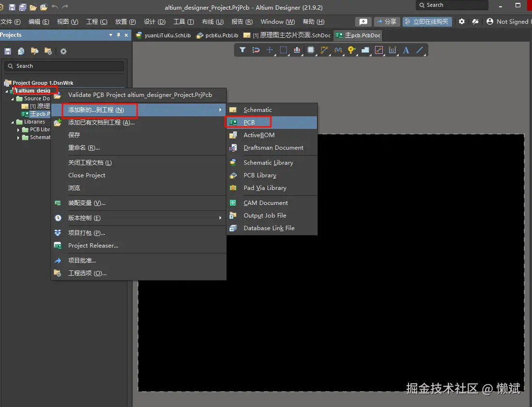Open the 设计 (D) menu
532x407 pixels.
pos(155,22)
